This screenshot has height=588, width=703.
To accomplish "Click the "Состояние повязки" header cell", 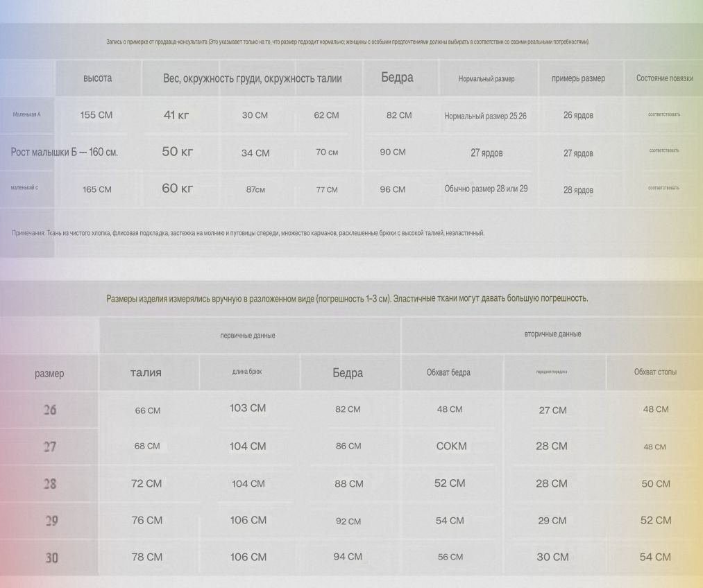I will coord(664,78).
